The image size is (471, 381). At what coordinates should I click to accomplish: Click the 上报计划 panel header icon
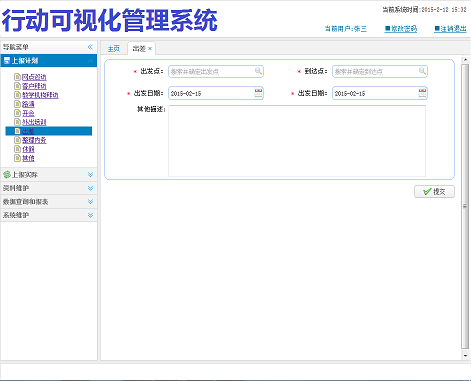pyautogui.click(x=7, y=61)
